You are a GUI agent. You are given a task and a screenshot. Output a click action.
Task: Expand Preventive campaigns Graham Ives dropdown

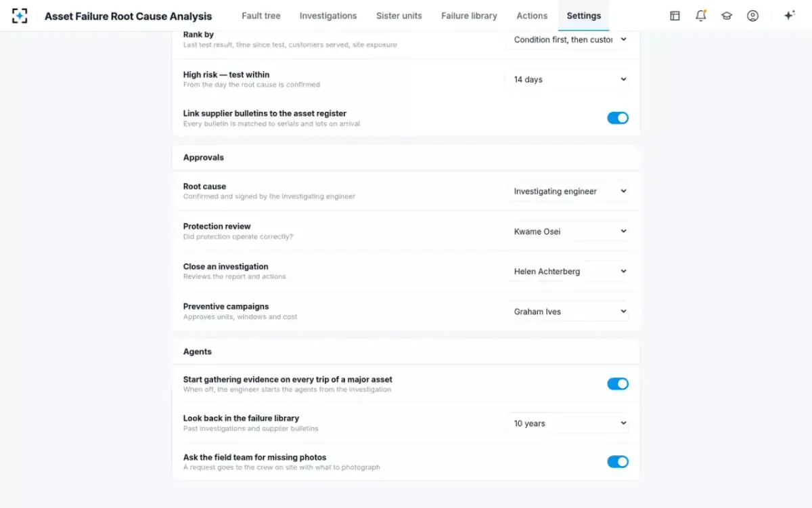pyautogui.click(x=567, y=312)
